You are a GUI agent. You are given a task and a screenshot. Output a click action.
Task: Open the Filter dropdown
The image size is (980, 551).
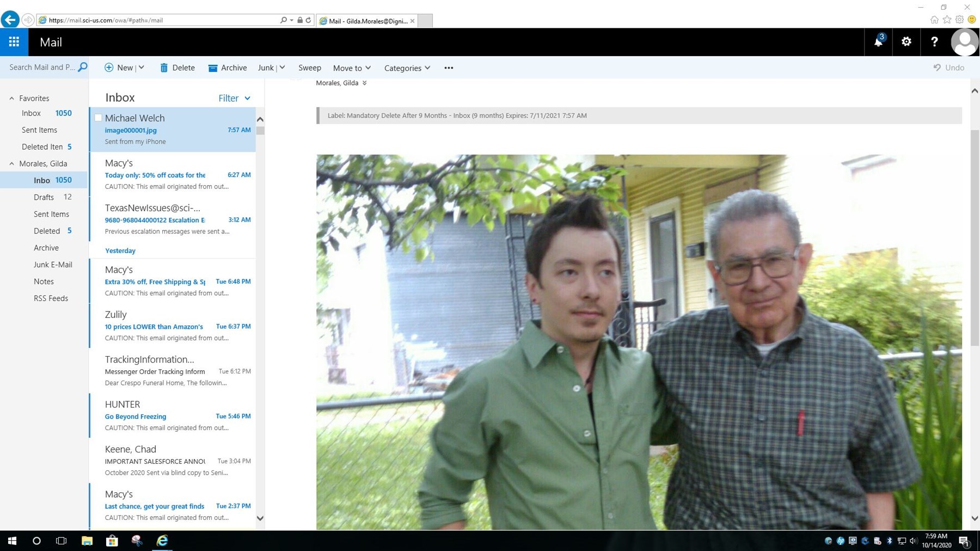(x=234, y=98)
